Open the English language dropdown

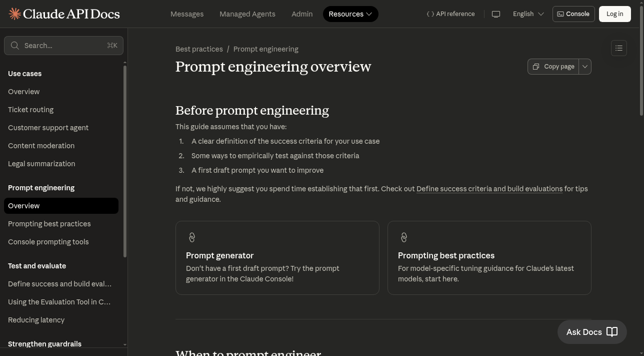(x=528, y=14)
